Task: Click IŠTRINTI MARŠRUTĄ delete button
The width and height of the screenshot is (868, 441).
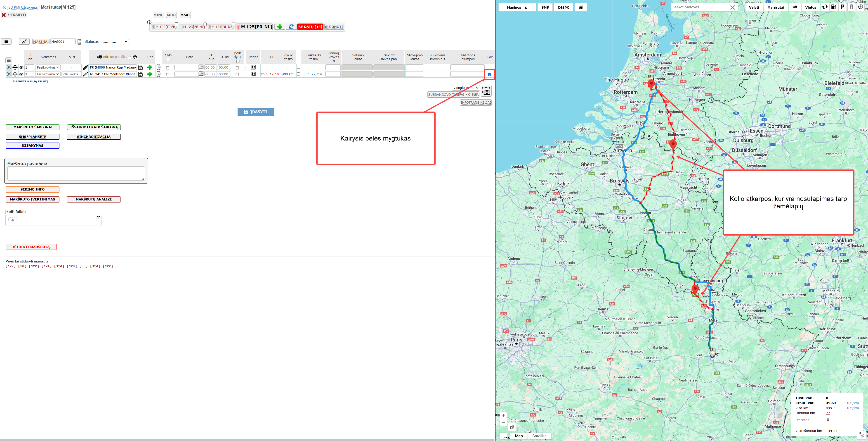Action: pos(31,247)
